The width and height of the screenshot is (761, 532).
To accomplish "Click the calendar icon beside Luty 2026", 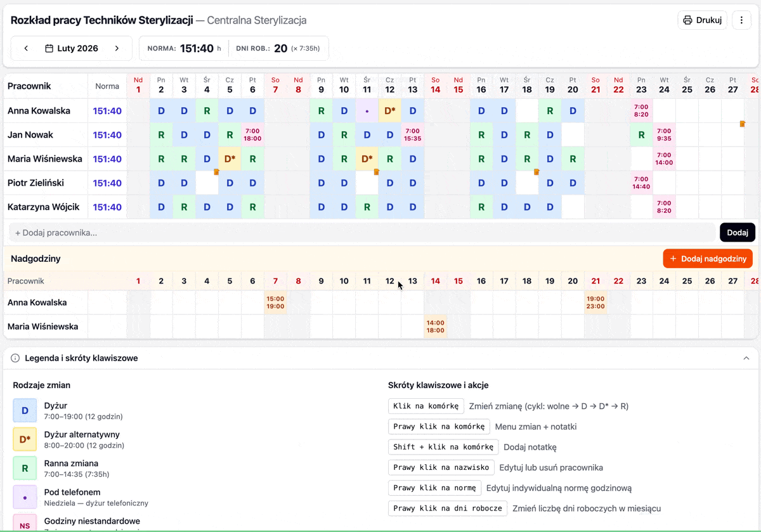I will coord(49,48).
